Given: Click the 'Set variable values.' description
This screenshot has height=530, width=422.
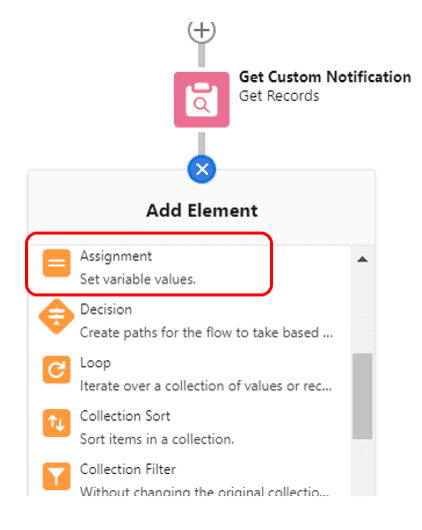Looking at the screenshot, I should click(138, 280).
